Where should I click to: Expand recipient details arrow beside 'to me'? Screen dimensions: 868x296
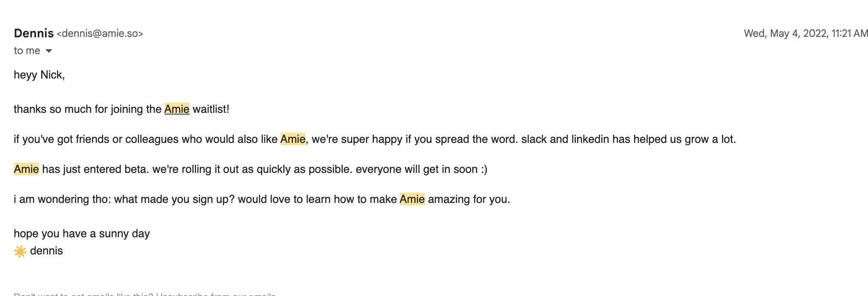point(49,51)
